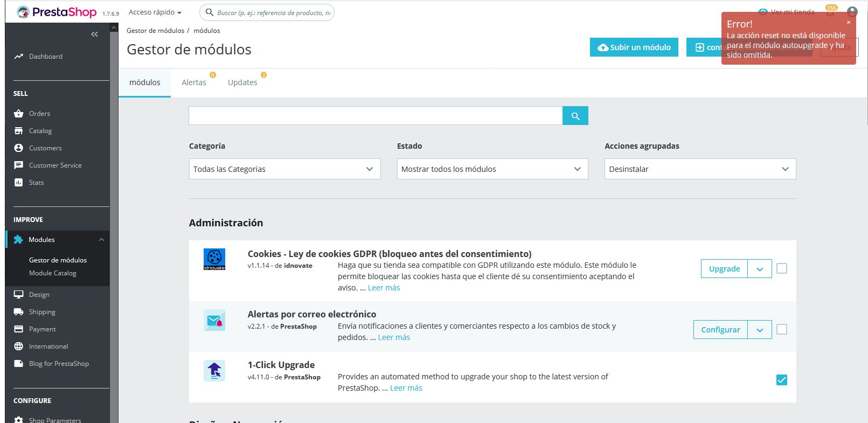Open Gestor de módulos in sidebar
Image resolution: width=868 pixels, height=423 pixels.
[58, 260]
